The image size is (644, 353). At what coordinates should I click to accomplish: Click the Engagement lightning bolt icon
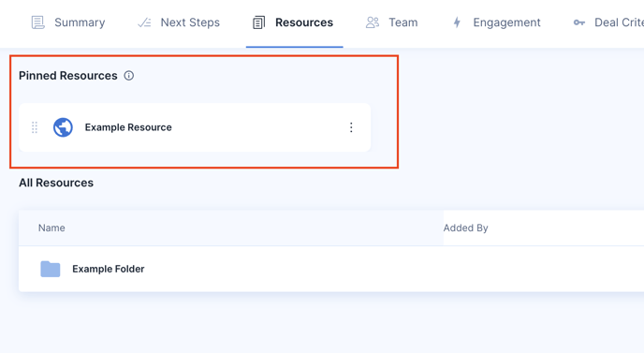(x=457, y=22)
